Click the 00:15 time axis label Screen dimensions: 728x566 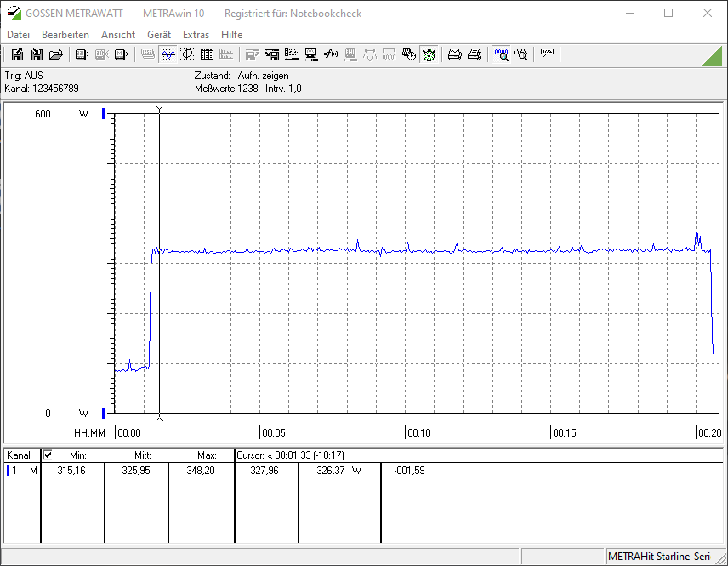[x=565, y=432]
